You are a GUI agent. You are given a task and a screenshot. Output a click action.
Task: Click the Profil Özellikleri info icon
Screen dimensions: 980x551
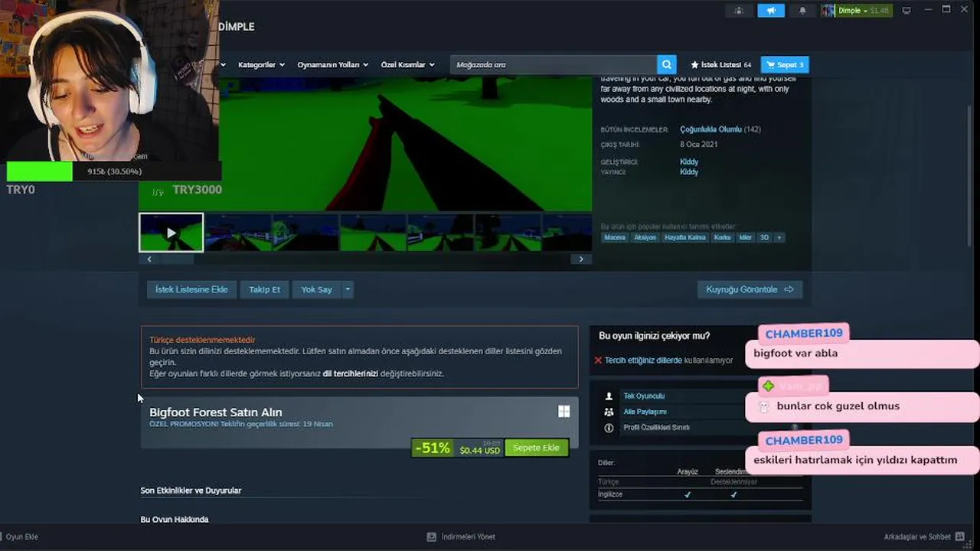click(x=609, y=428)
